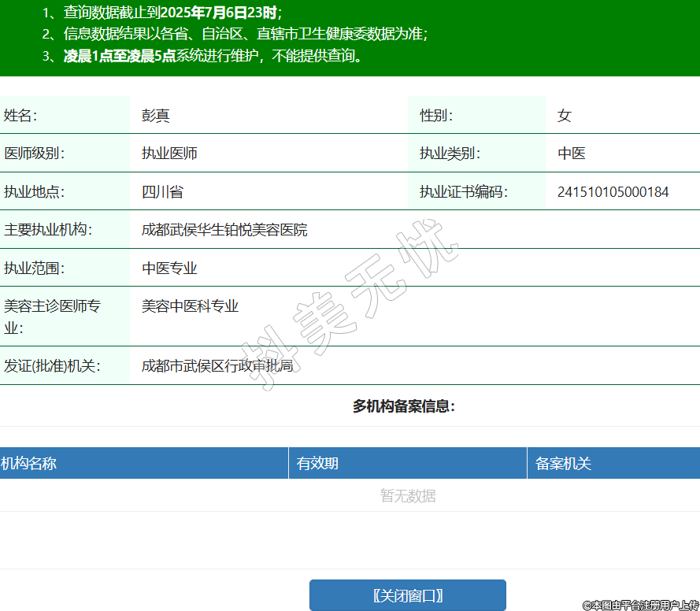This screenshot has width=700, height=611.
Task: Click the 中医专业 practice scope value
Action: (169, 268)
